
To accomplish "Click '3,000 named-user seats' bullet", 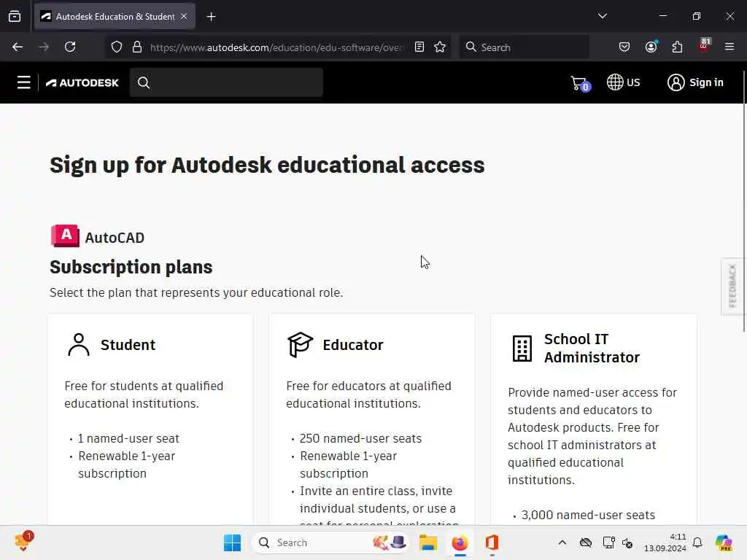I will (x=588, y=516).
